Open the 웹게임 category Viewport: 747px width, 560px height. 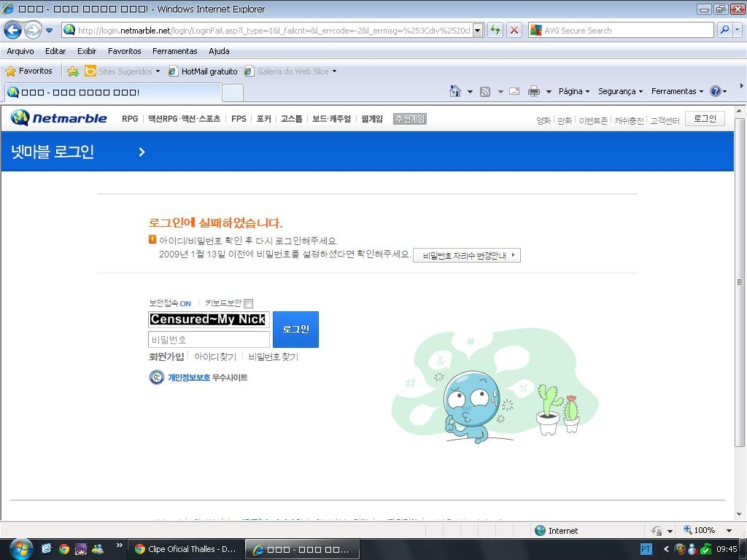click(372, 119)
